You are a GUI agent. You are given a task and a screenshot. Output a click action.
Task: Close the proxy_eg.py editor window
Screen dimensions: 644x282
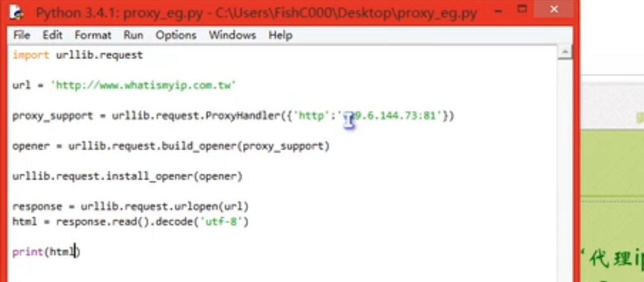[554, 9]
